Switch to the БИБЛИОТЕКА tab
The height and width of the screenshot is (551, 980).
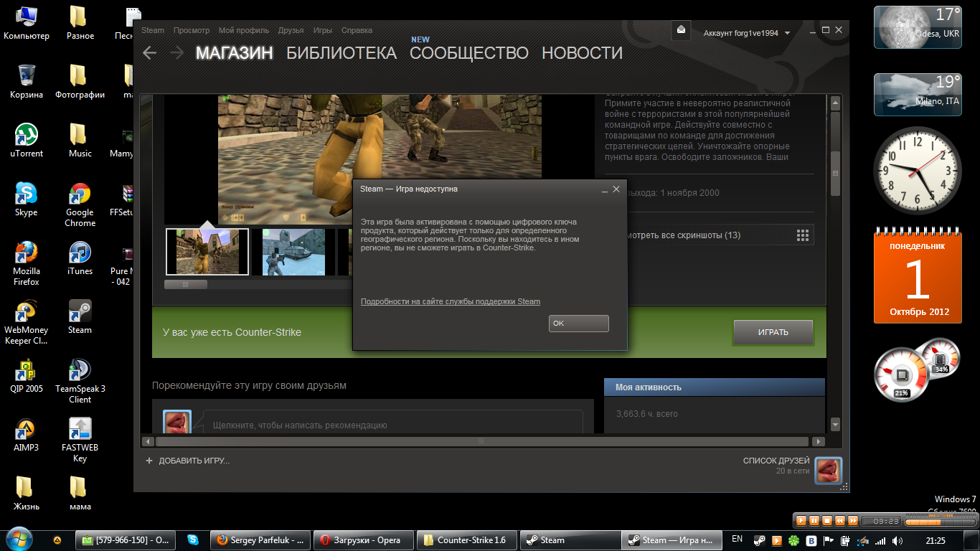coord(341,53)
